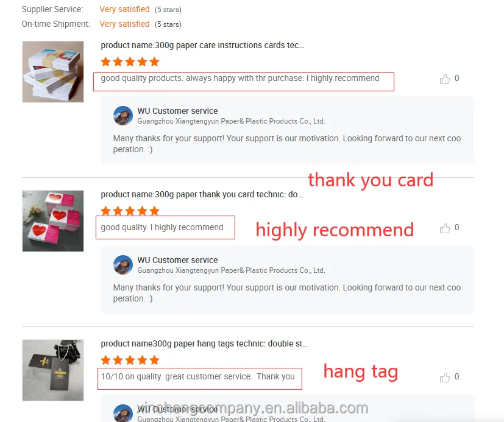Open product name 300g paper hang tags
Screen dimensions: 504x422
(204, 343)
